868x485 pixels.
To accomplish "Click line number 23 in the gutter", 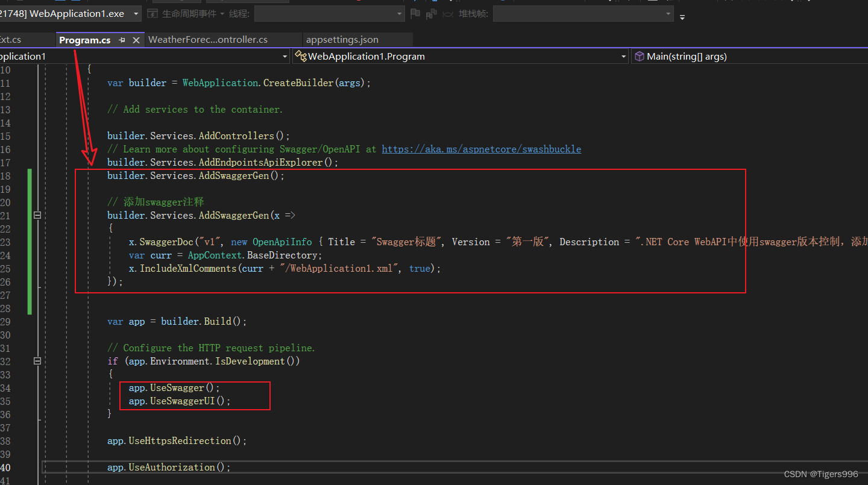I will [5, 242].
